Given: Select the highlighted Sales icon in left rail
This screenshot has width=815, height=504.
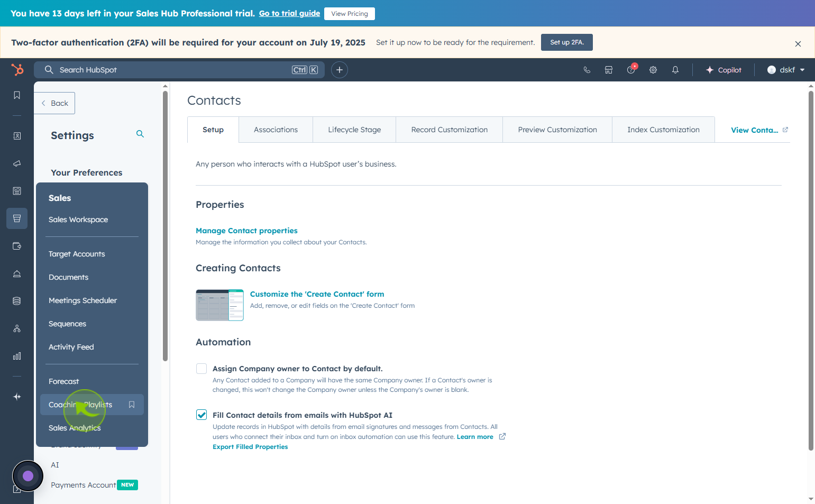Looking at the screenshot, I should [17, 218].
